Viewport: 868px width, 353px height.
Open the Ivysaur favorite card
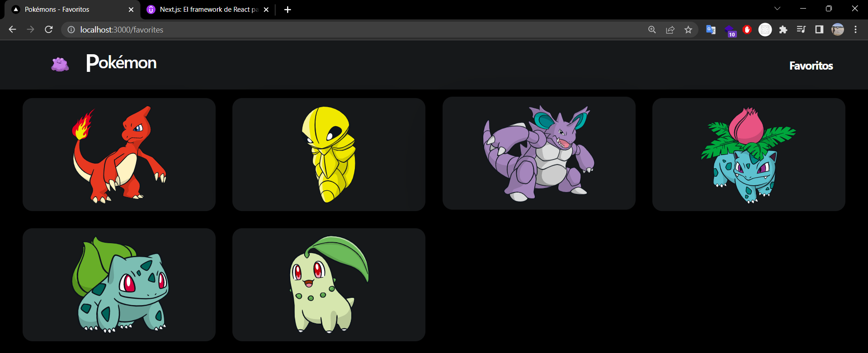tap(749, 155)
